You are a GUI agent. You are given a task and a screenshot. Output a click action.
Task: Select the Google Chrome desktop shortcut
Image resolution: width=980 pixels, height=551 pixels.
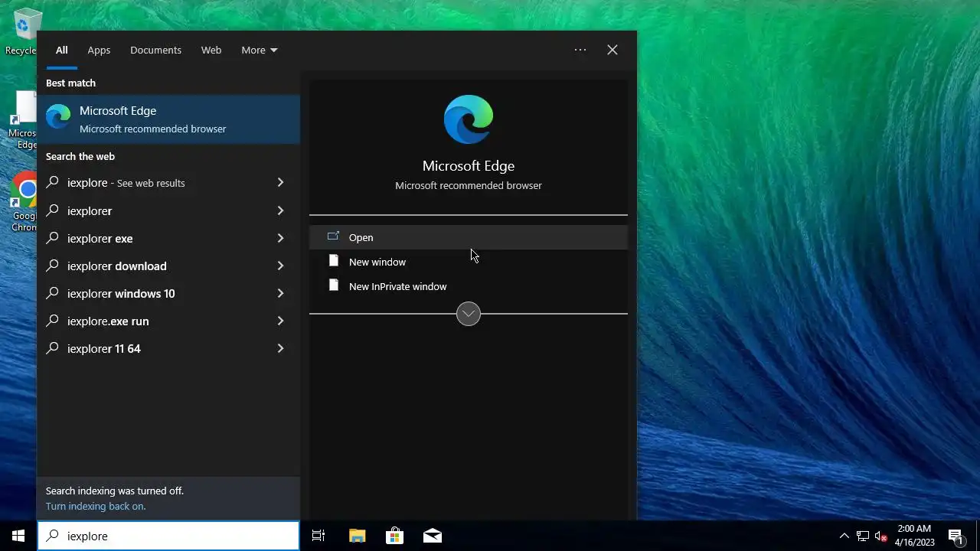click(x=23, y=202)
